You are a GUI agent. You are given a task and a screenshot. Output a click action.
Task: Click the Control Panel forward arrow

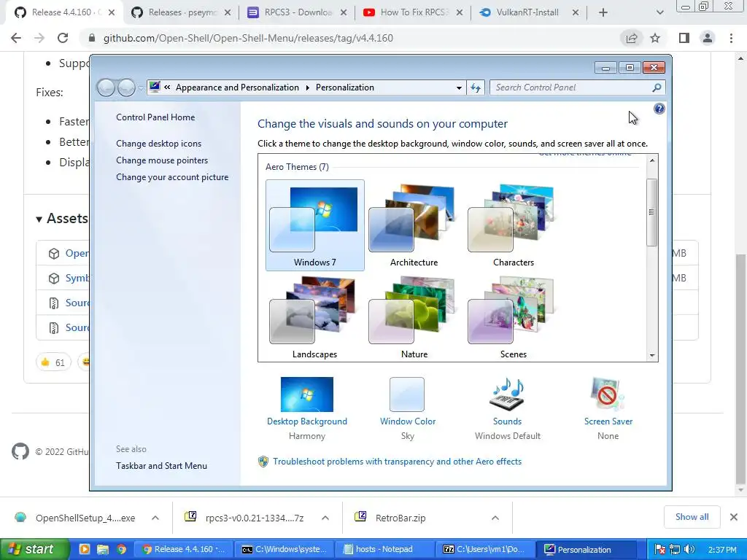(x=126, y=87)
